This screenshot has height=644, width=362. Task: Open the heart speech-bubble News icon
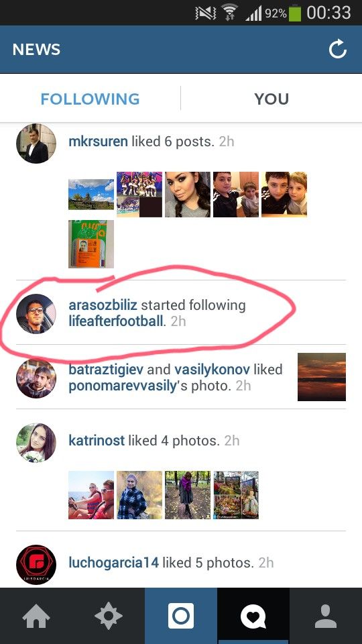click(x=253, y=616)
